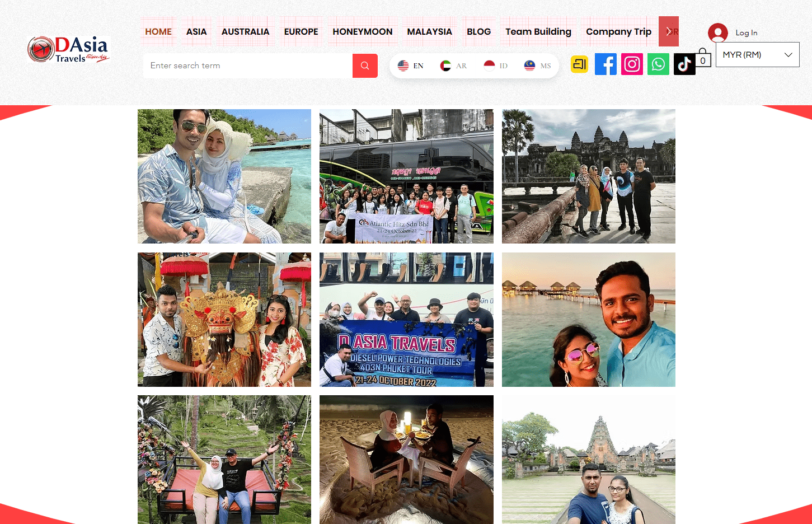Keep EN selected in the language bar

click(x=410, y=65)
